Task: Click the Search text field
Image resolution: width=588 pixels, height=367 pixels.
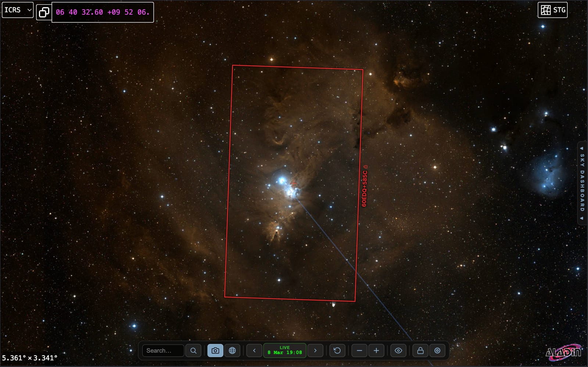Action: pyautogui.click(x=163, y=350)
